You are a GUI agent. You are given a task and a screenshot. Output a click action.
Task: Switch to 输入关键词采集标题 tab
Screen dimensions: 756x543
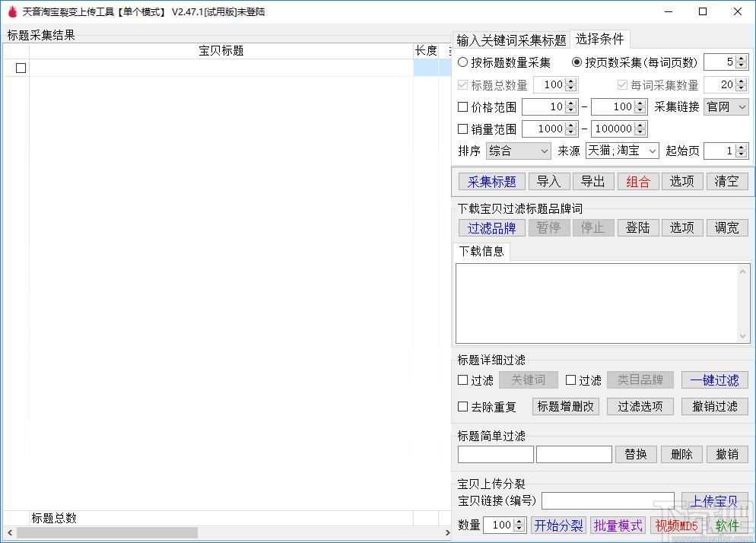point(511,40)
